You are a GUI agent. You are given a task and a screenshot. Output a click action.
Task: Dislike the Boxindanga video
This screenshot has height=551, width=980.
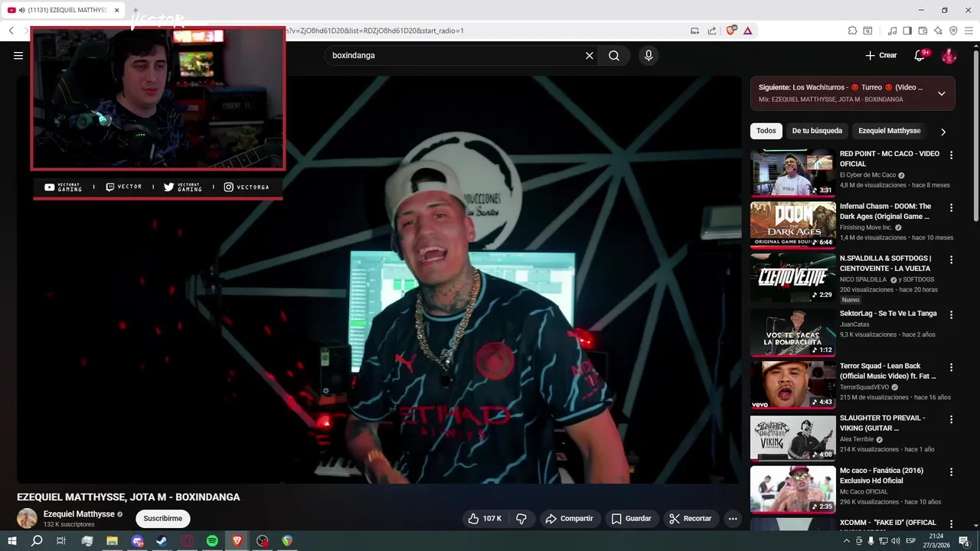tap(521, 518)
